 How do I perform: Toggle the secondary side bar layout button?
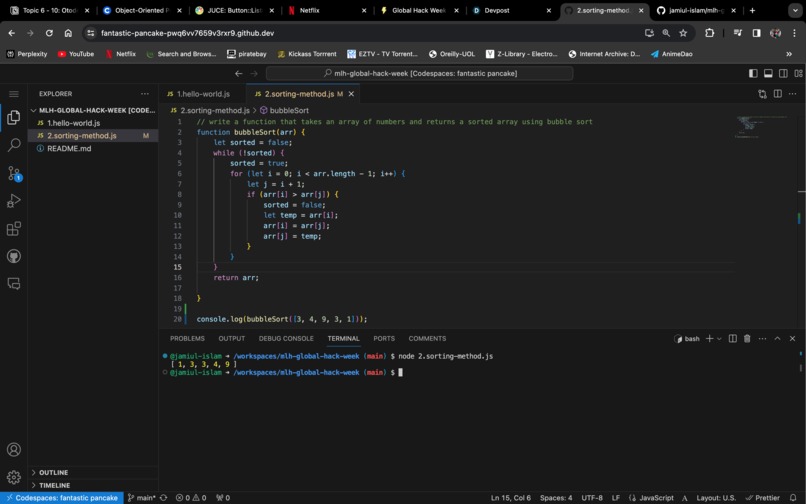[x=783, y=74]
